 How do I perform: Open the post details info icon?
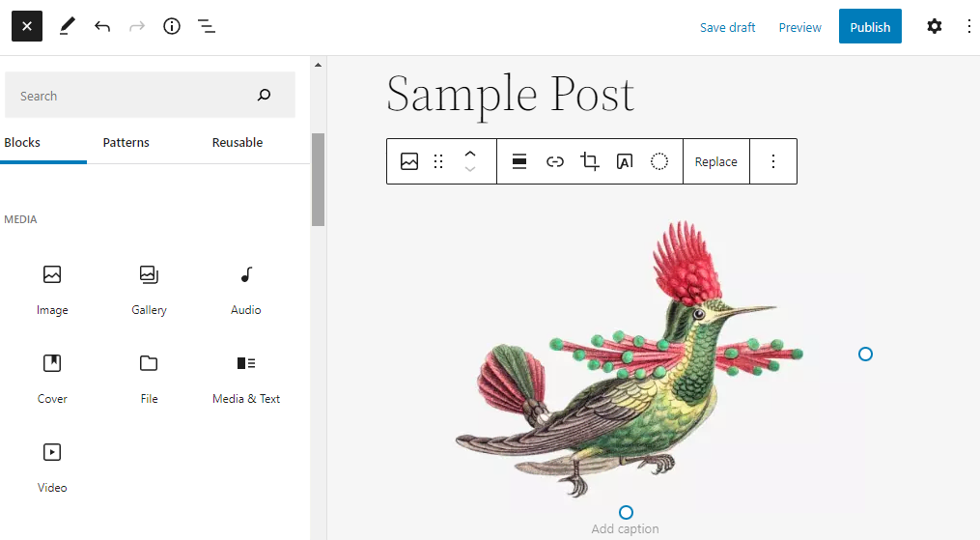click(x=172, y=27)
